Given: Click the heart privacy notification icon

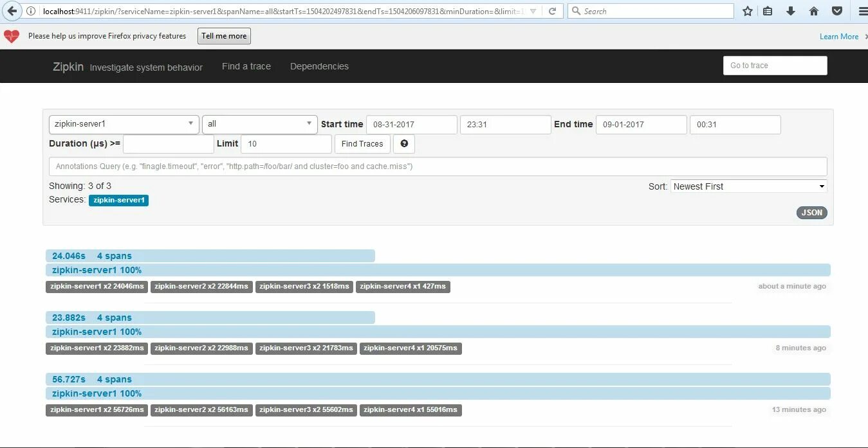Looking at the screenshot, I should click(12, 36).
